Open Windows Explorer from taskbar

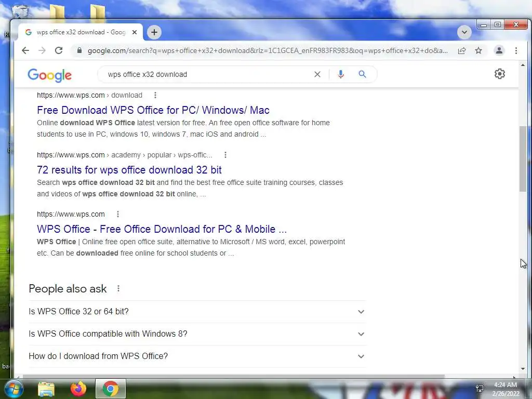[x=46, y=389]
